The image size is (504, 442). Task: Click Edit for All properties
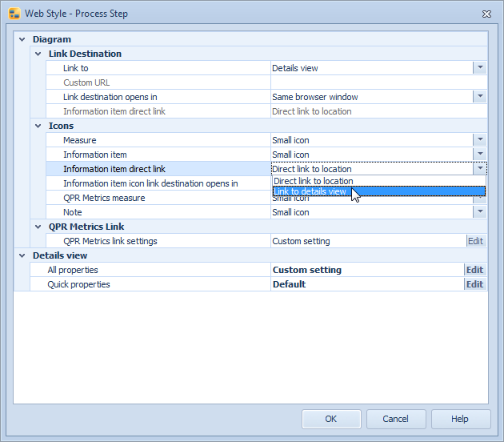click(475, 270)
